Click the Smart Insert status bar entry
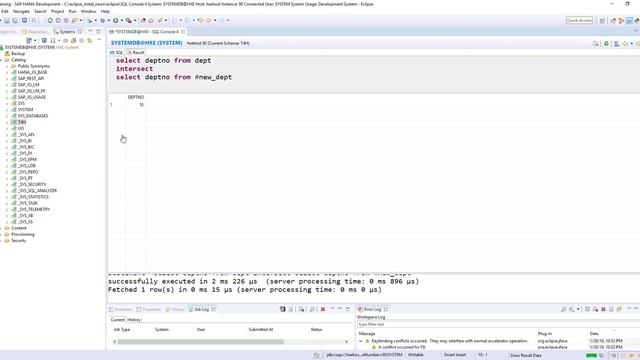This screenshot has width=640, height=360. 455,355
